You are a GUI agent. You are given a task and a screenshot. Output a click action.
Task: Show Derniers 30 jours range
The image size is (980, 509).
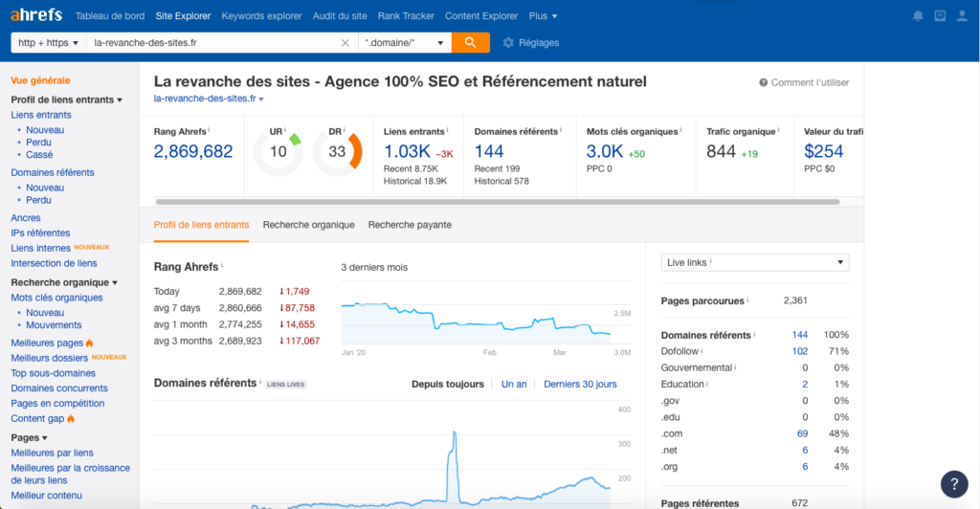[580, 384]
